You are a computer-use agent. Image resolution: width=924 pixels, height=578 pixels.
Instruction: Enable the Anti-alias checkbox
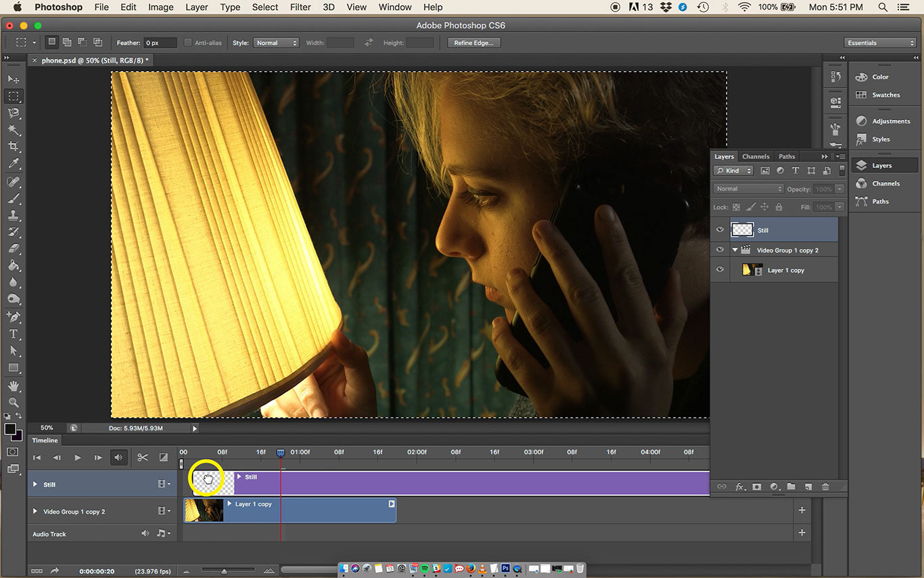[x=188, y=43]
